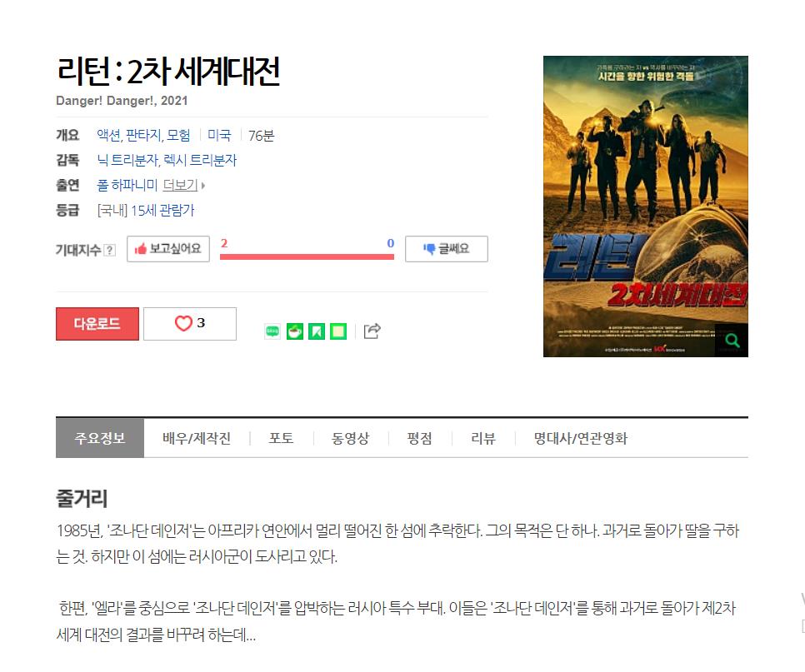Image resolution: width=805 pixels, height=672 pixels.
Task: Click the green square memo share icon
Action: [338, 331]
